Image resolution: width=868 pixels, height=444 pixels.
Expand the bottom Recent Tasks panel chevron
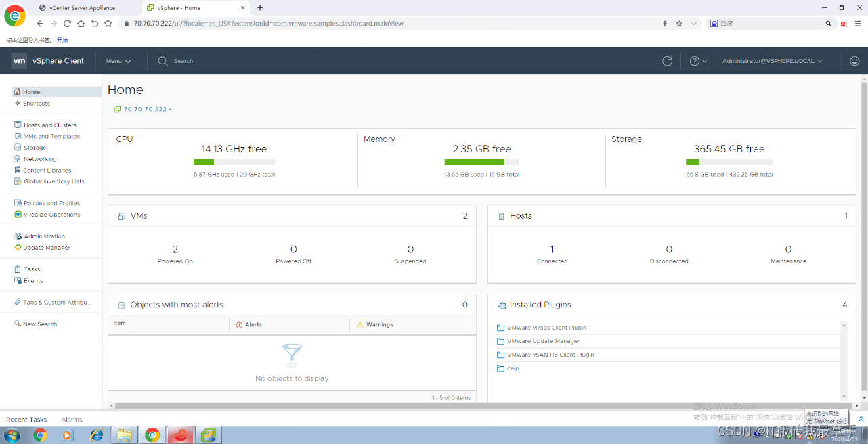861,420
